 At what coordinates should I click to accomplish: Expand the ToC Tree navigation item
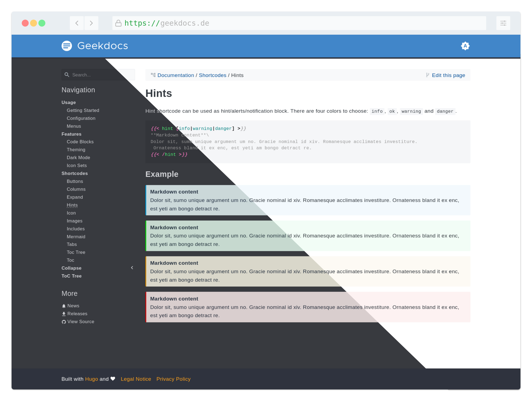71,276
